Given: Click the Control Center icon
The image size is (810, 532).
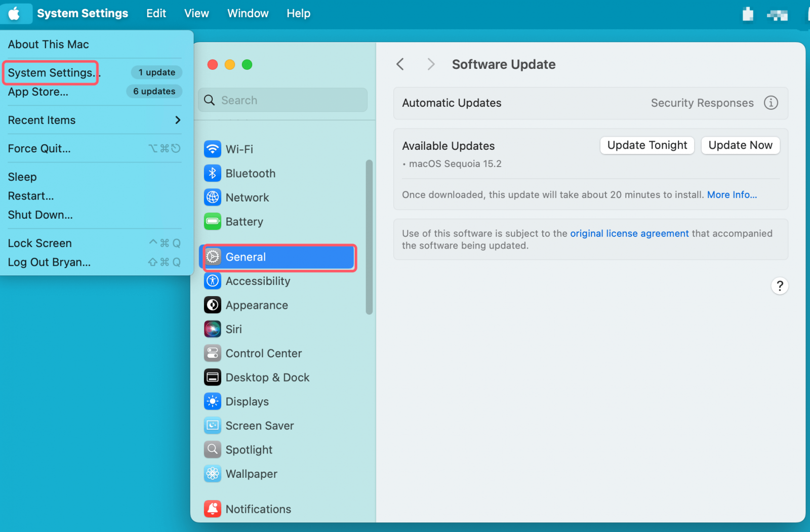Looking at the screenshot, I should [x=213, y=353].
